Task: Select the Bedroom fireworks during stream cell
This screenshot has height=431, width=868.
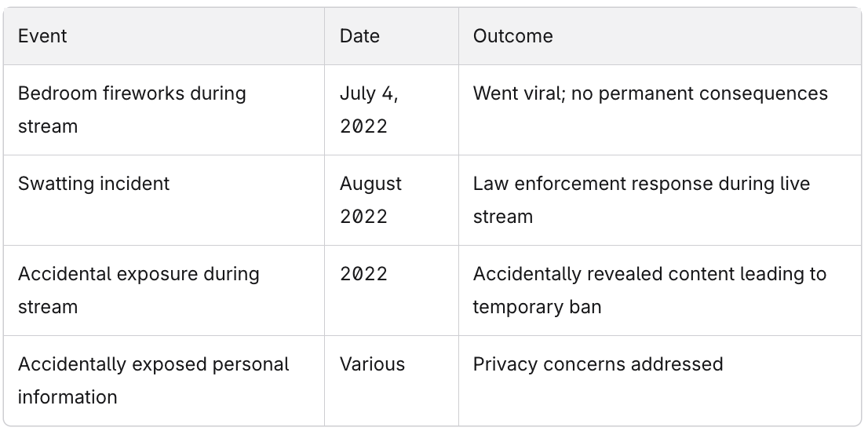Action: 164,110
